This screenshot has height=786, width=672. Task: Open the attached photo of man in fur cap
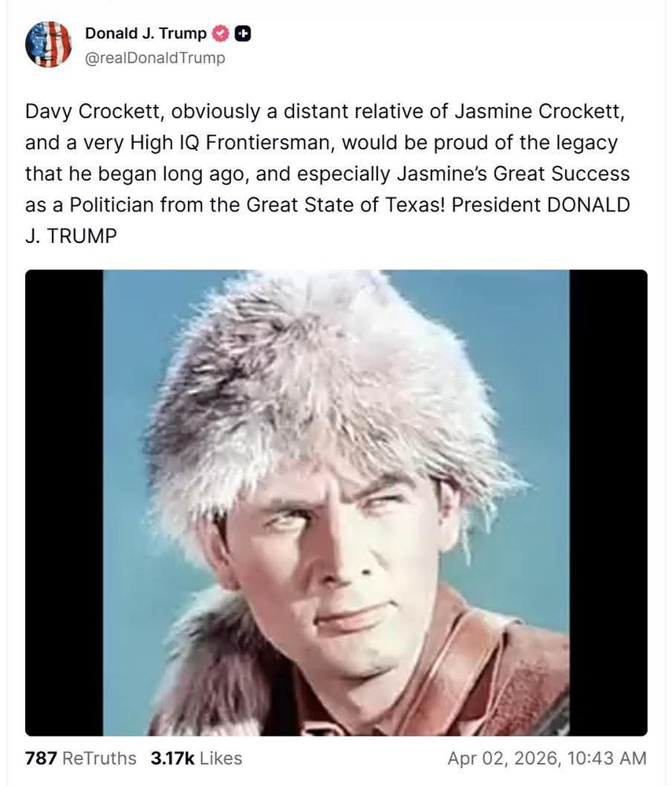click(x=336, y=503)
